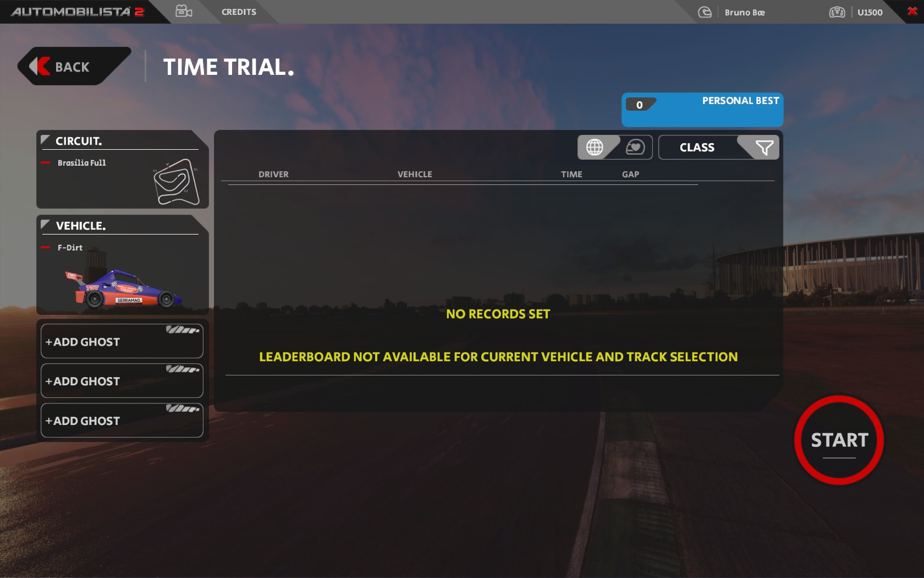Click the Bruno Bœ driver name
The height and width of the screenshot is (578, 924).
pyautogui.click(x=745, y=12)
